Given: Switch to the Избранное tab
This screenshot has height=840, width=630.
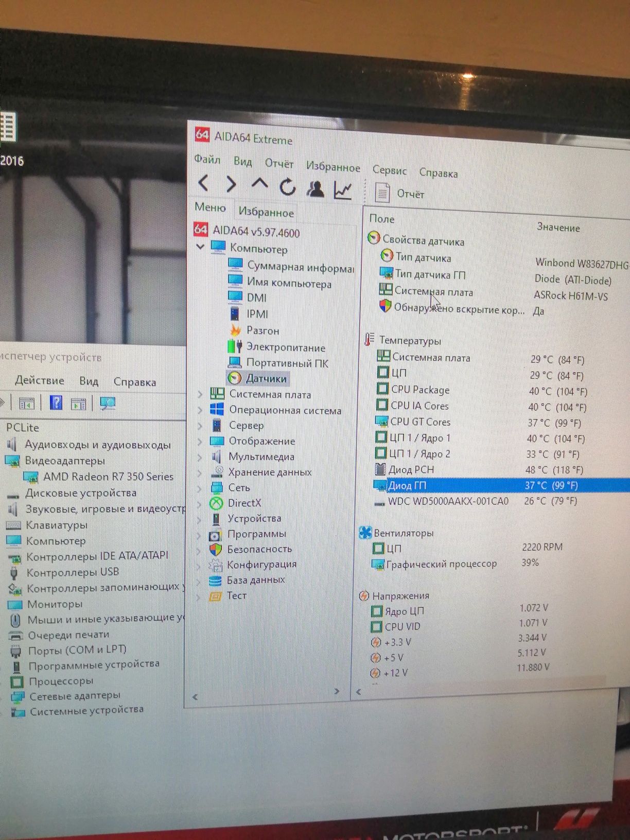Looking at the screenshot, I should [x=266, y=212].
